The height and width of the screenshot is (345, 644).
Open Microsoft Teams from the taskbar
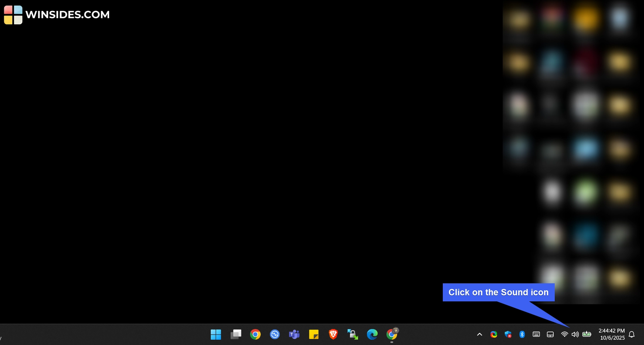(x=294, y=334)
